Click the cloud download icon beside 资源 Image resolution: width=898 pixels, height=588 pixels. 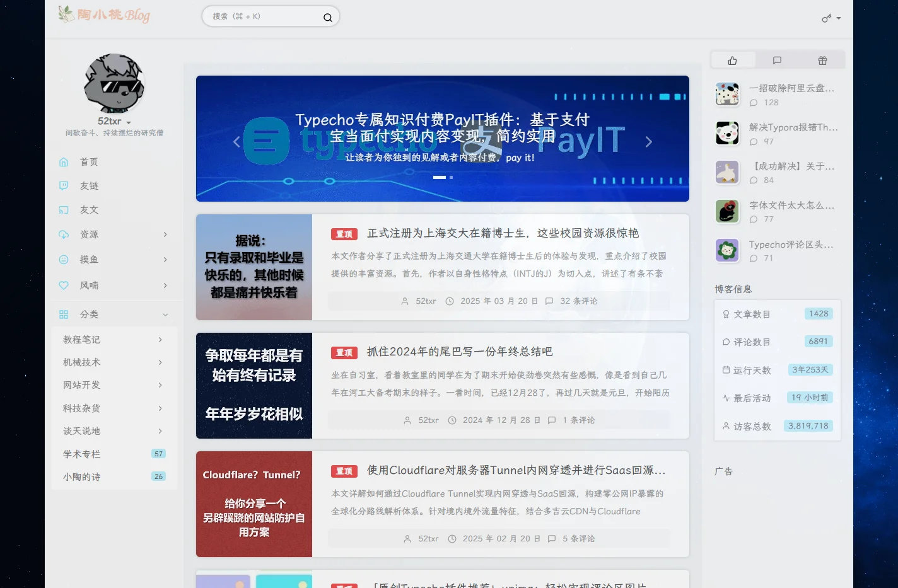tap(64, 234)
